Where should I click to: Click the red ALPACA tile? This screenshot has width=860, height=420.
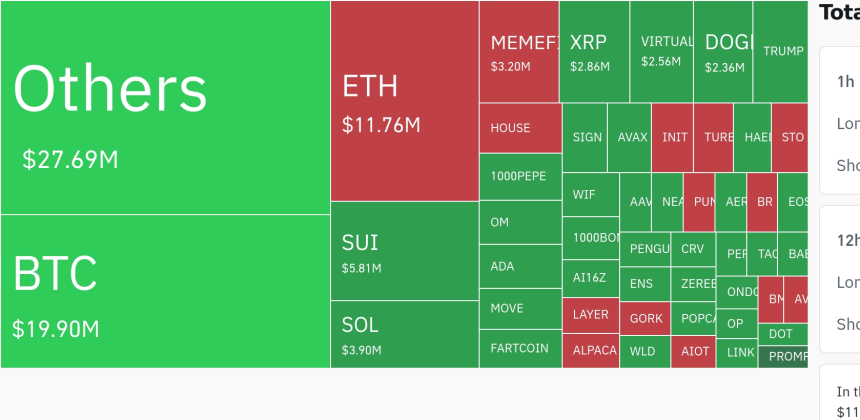pos(591,351)
